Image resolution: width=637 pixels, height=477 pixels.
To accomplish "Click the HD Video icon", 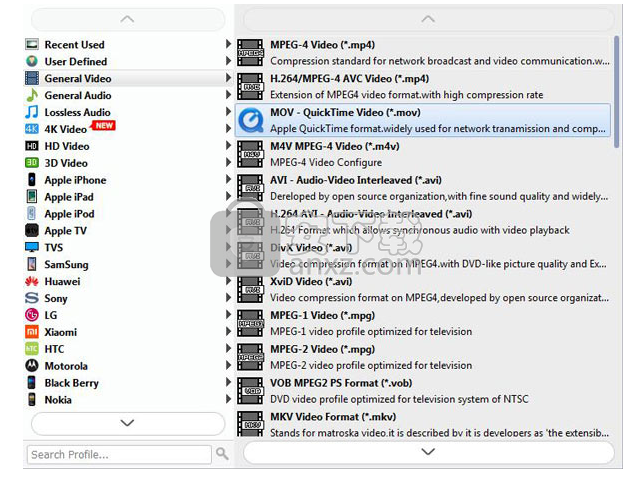I will coord(32,146).
